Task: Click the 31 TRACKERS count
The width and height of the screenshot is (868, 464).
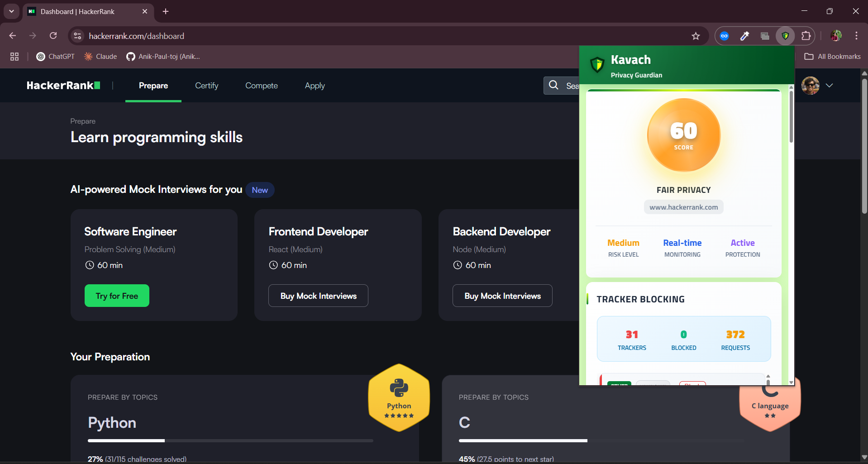Action: pyautogui.click(x=632, y=340)
